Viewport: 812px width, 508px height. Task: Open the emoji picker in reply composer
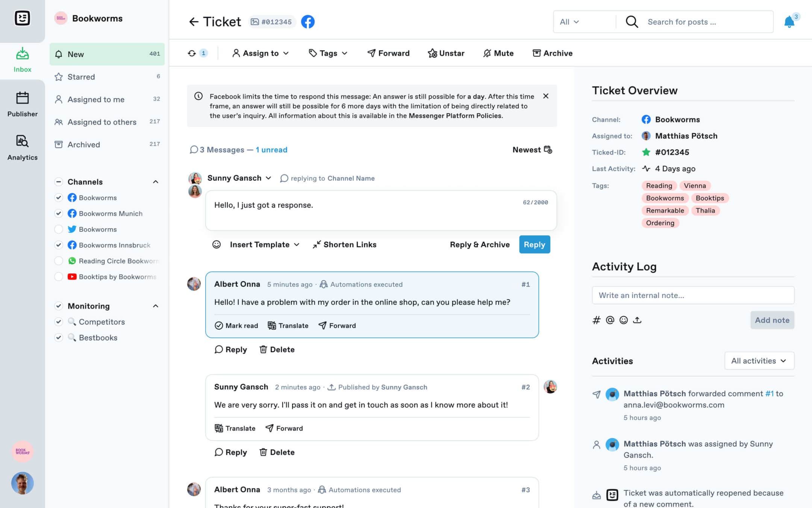(217, 245)
